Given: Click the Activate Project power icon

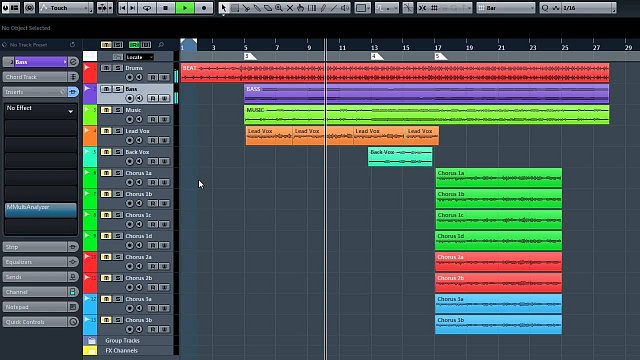Looking at the screenshot, I should [x=6, y=8].
